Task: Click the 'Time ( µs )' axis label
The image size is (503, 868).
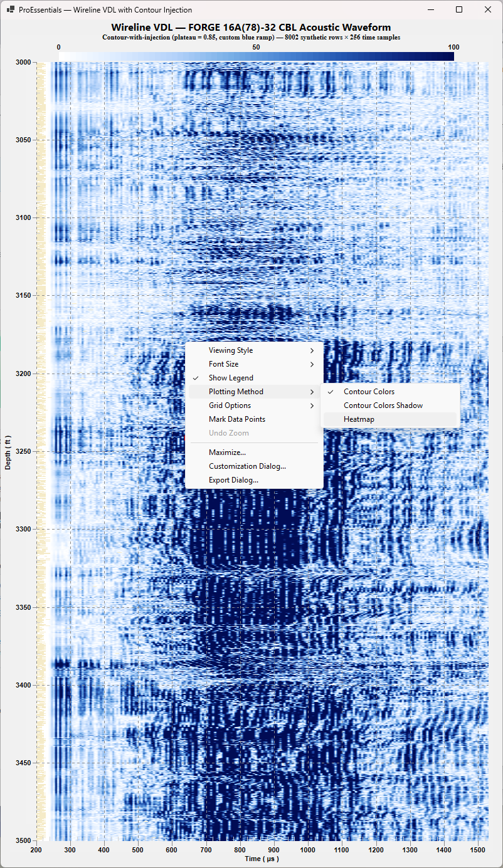Action: coord(262,859)
